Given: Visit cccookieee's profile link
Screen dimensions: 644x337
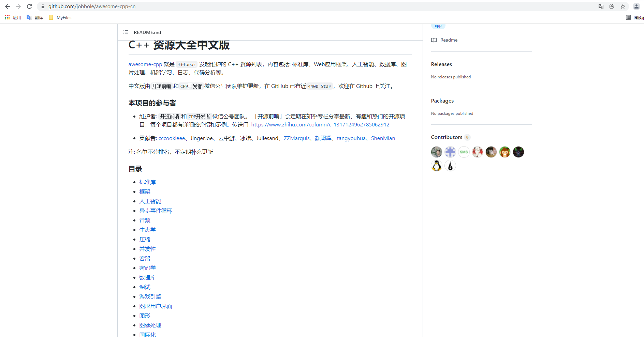Looking at the screenshot, I should 172,138.
